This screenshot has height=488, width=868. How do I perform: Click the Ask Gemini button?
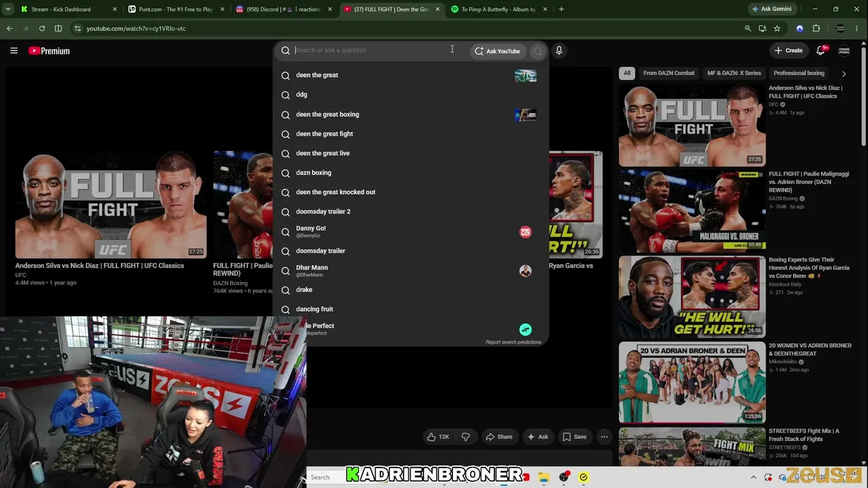coord(771,9)
